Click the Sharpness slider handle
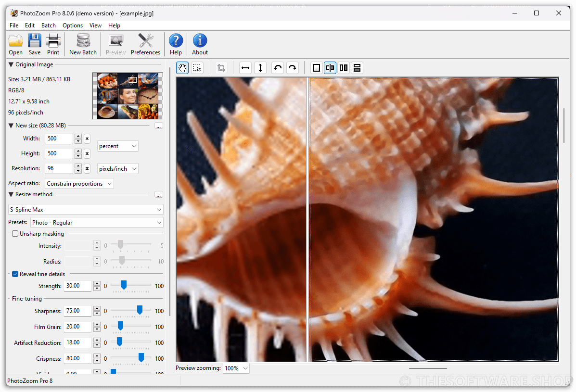Image resolution: width=576 pixels, height=392 pixels. coord(140,310)
